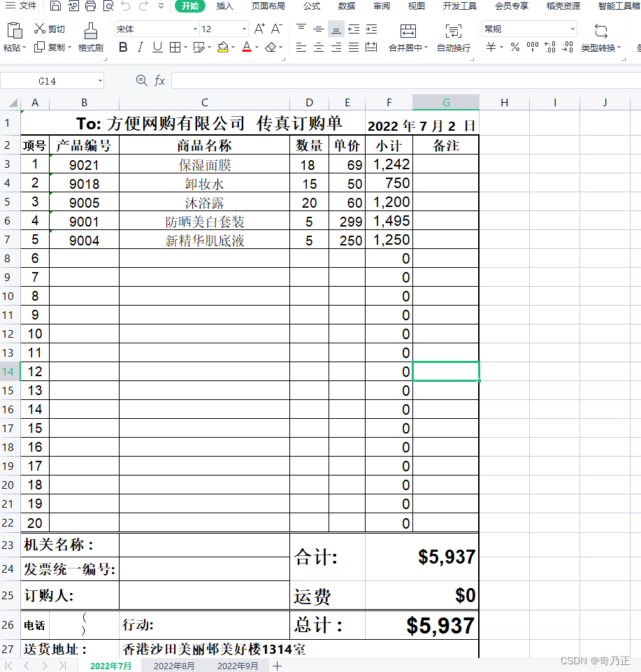The image size is (641, 672).
Task: Apply yellow fill color bucket
Action: click(223, 47)
